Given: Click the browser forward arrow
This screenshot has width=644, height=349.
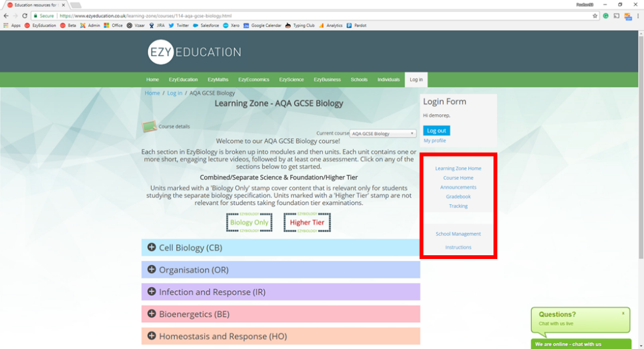Looking at the screenshot, I should pos(15,16).
